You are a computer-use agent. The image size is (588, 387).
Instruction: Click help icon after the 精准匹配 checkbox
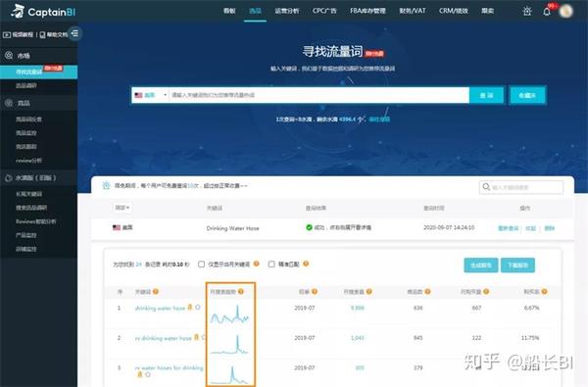[306, 264]
